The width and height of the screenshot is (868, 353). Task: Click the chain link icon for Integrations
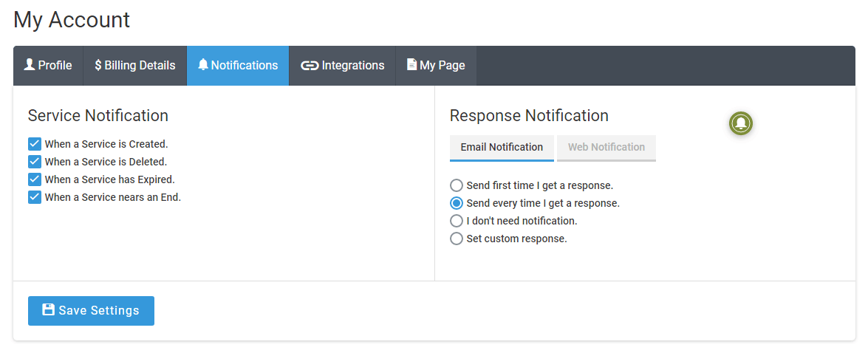coord(310,65)
